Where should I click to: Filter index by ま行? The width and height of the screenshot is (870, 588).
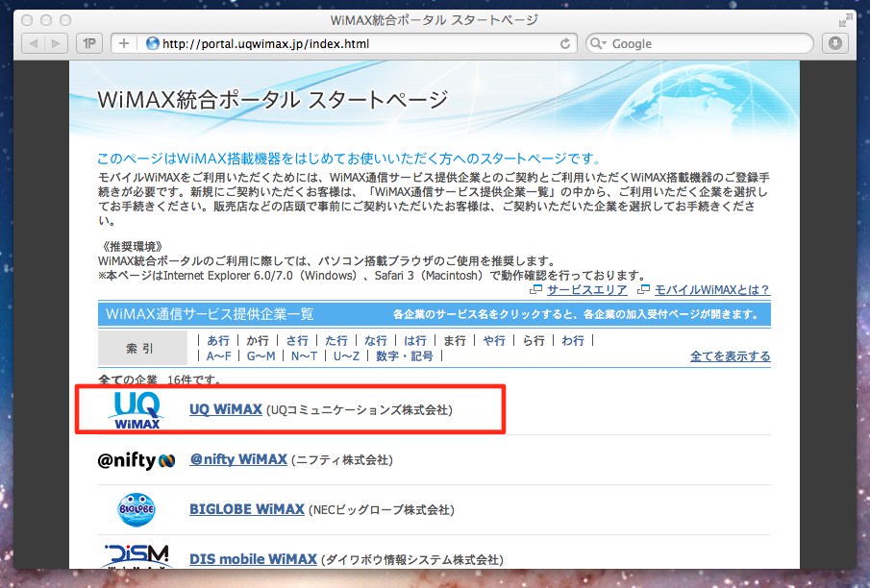tap(455, 340)
